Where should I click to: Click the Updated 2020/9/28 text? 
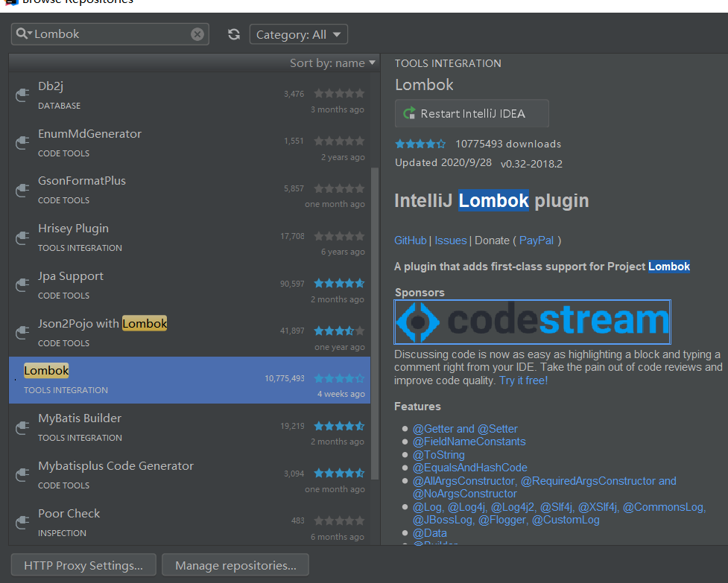[x=443, y=163]
